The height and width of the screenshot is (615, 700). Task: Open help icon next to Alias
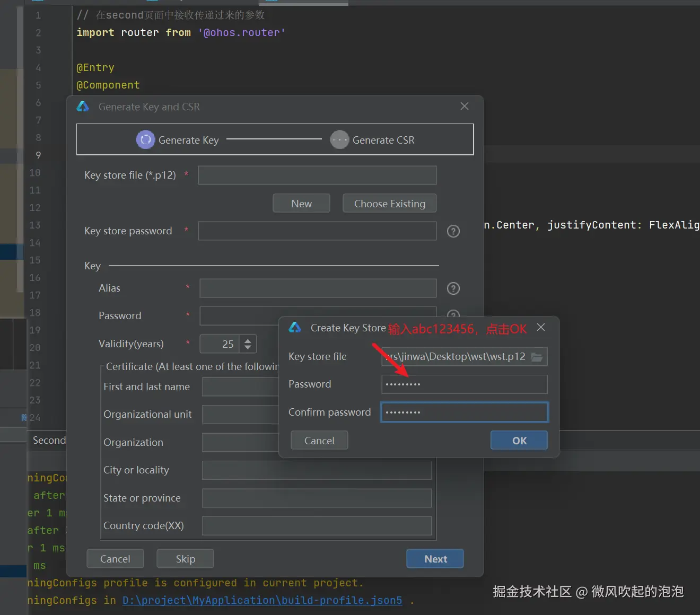point(453,288)
